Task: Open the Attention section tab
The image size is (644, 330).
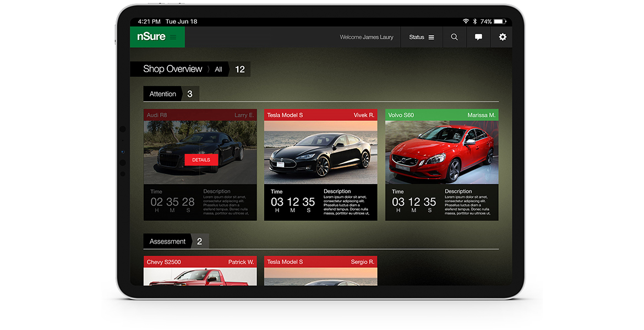Action: tap(162, 94)
